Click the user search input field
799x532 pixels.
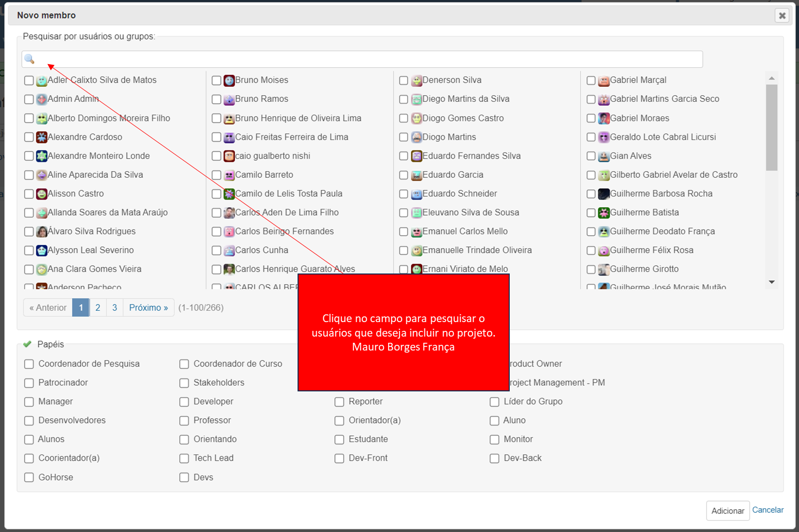(362, 59)
